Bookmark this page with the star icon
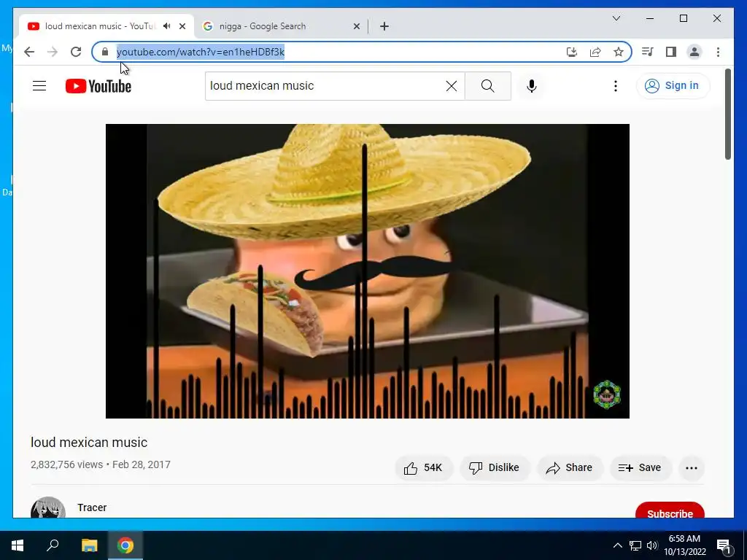 tap(619, 52)
